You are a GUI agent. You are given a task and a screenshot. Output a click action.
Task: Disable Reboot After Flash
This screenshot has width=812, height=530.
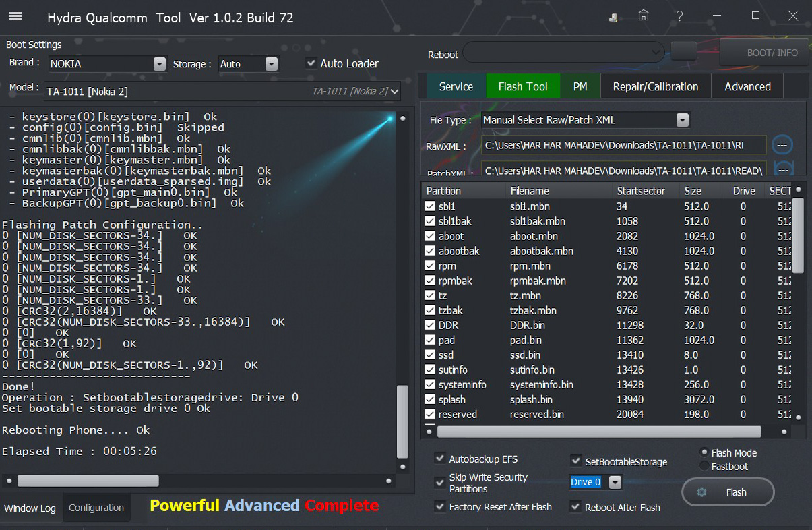point(576,507)
